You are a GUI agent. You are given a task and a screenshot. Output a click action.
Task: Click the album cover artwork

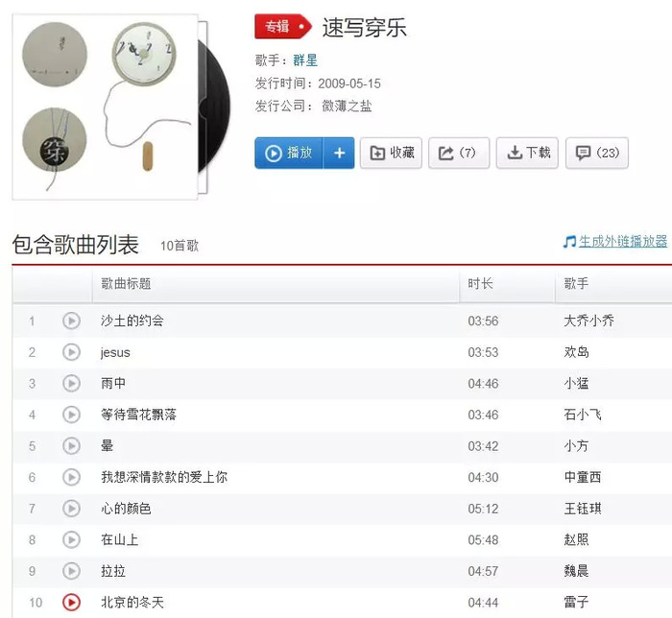105,107
